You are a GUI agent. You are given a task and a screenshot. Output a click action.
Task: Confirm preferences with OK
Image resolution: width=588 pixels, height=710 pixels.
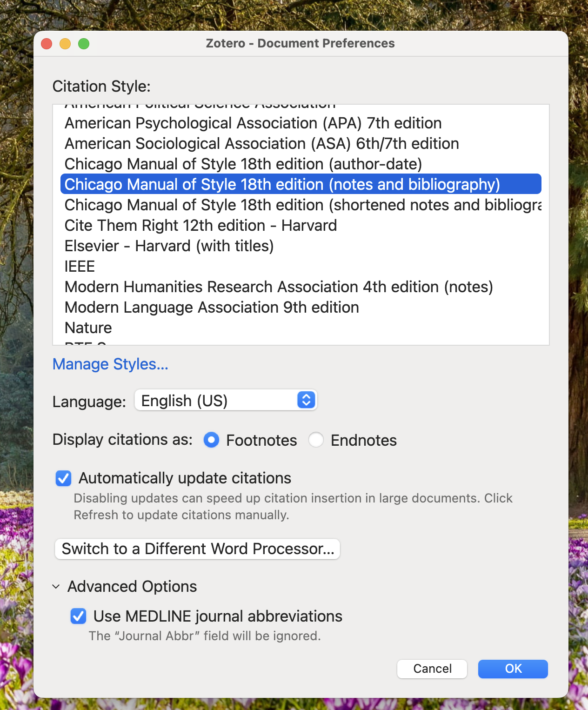513,669
